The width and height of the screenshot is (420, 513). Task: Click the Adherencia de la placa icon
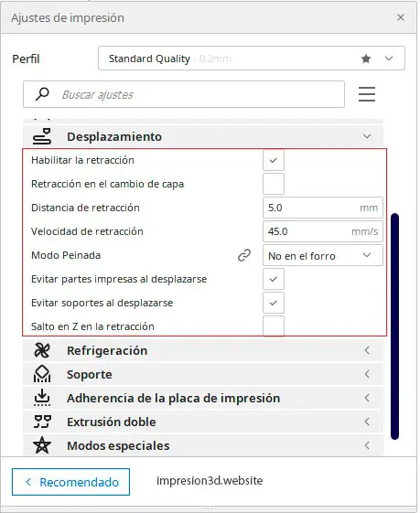(x=42, y=398)
